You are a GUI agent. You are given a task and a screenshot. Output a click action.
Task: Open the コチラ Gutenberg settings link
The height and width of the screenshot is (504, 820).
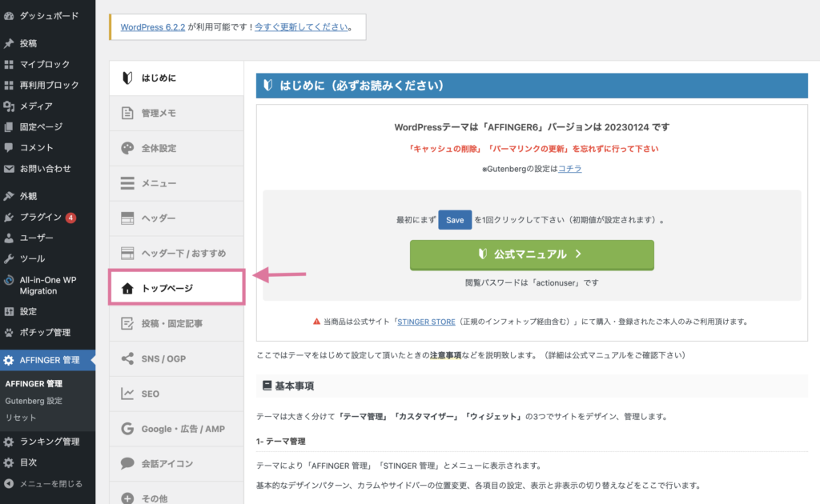pyautogui.click(x=570, y=169)
